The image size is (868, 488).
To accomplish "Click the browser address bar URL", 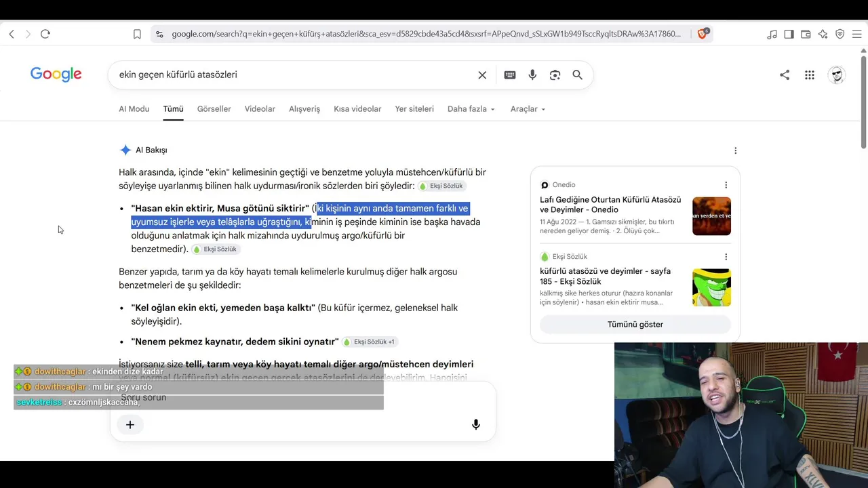I will [427, 34].
